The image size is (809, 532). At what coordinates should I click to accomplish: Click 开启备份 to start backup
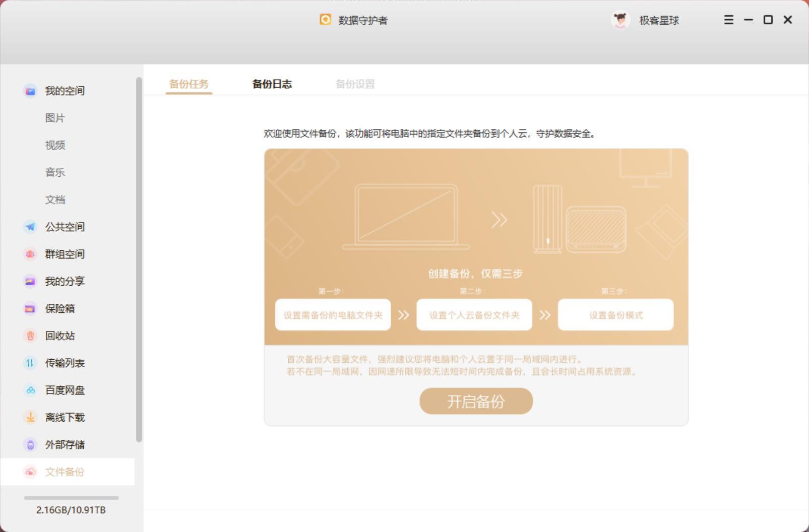click(476, 401)
